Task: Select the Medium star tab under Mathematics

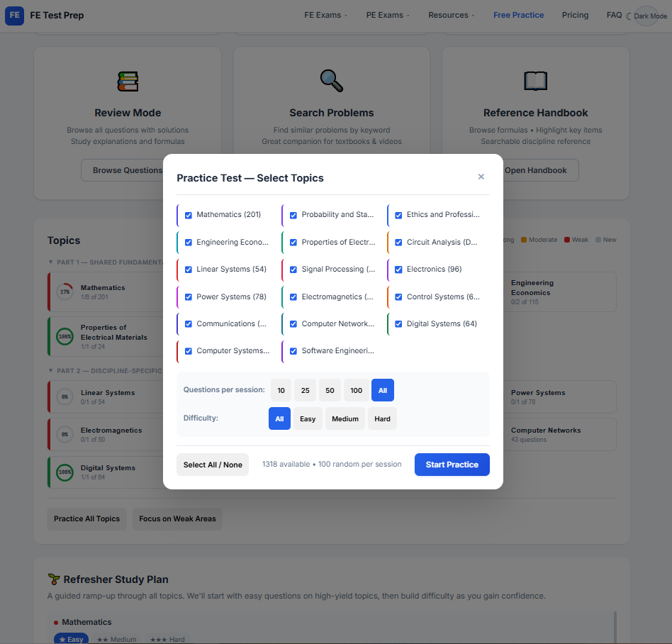Action: (116, 639)
